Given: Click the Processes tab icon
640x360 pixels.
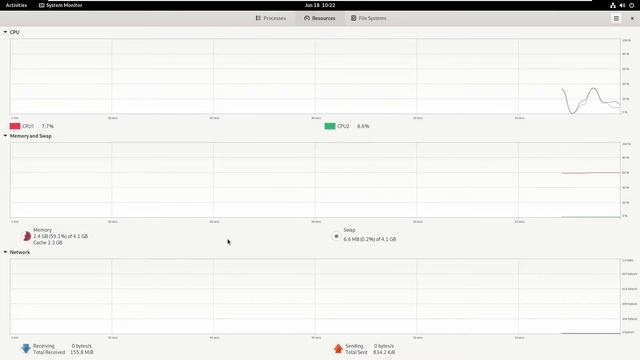Looking at the screenshot, I should [x=258, y=18].
